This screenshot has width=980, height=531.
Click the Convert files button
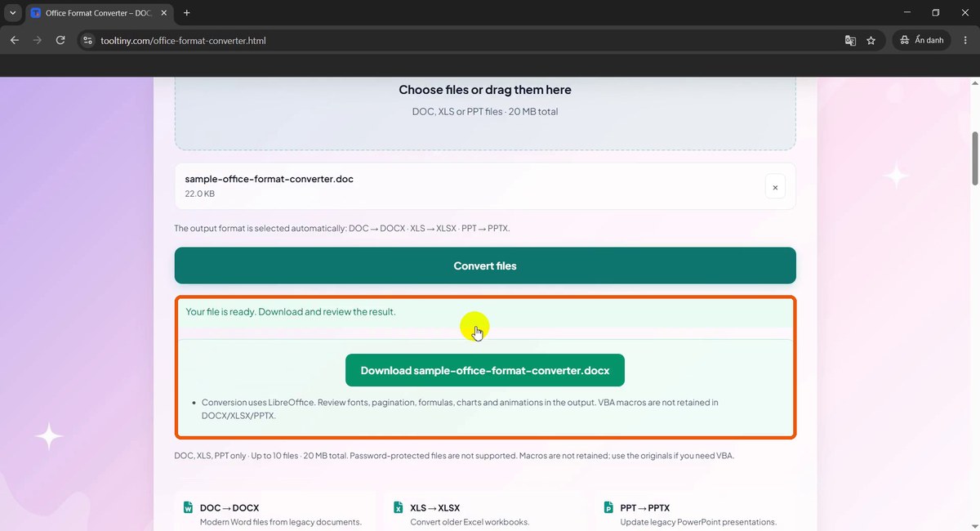[485, 265]
